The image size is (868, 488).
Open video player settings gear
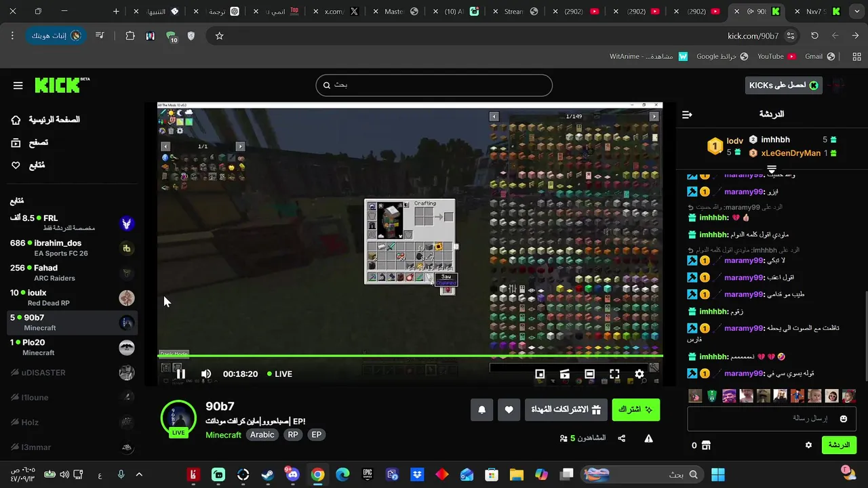point(639,373)
